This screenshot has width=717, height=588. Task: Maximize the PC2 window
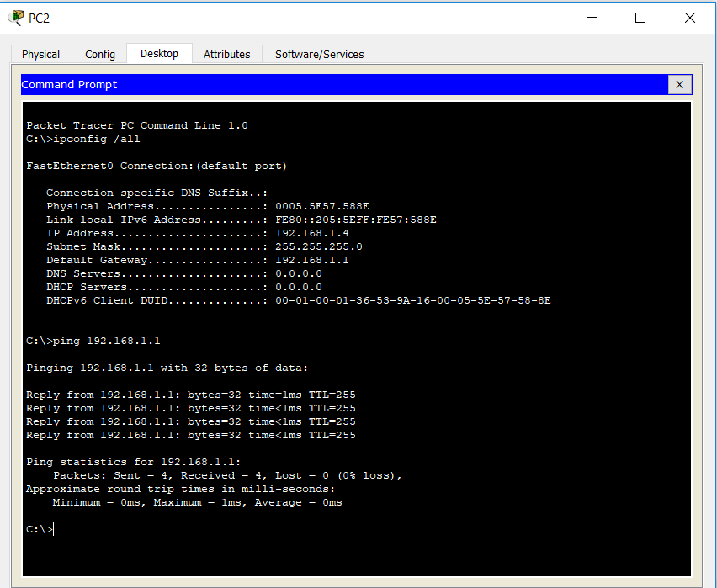point(640,18)
